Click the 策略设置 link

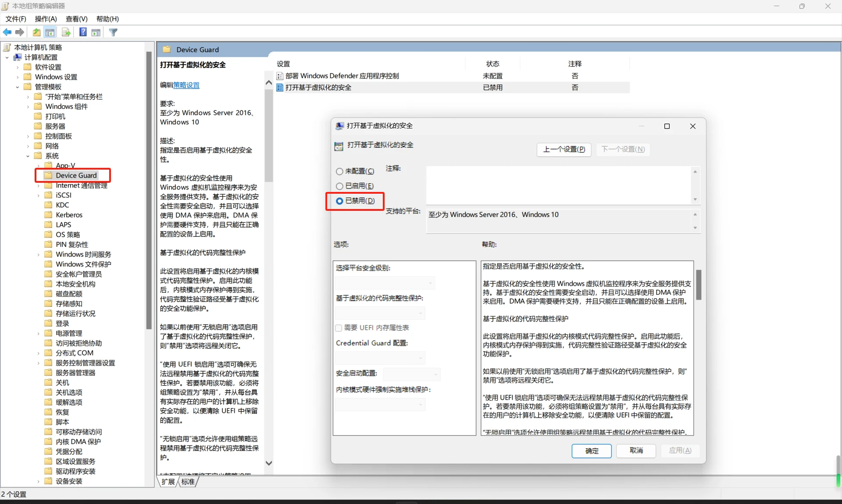click(x=186, y=85)
